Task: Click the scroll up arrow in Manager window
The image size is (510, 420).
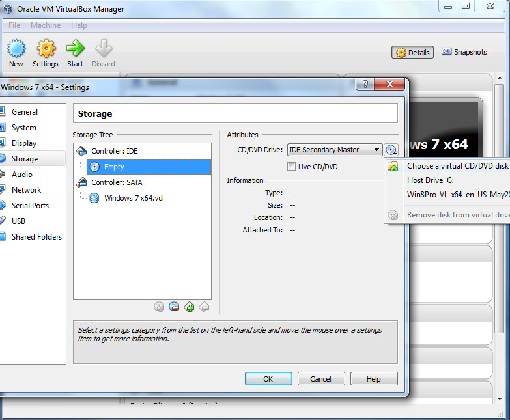Action: [x=500, y=78]
